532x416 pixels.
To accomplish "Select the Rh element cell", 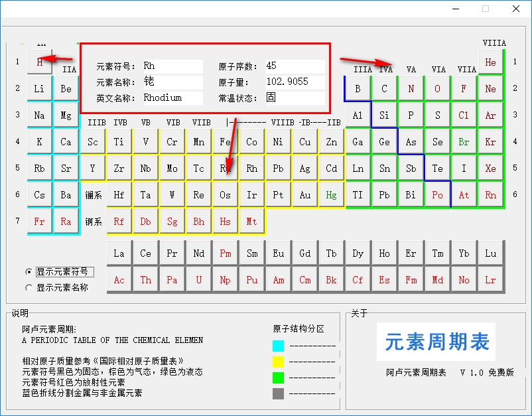I will [251, 169].
